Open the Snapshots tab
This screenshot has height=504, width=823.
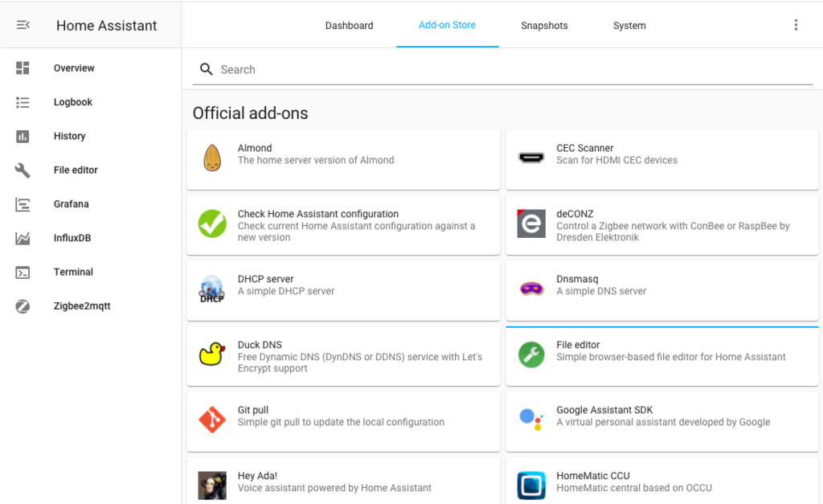[x=544, y=25]
